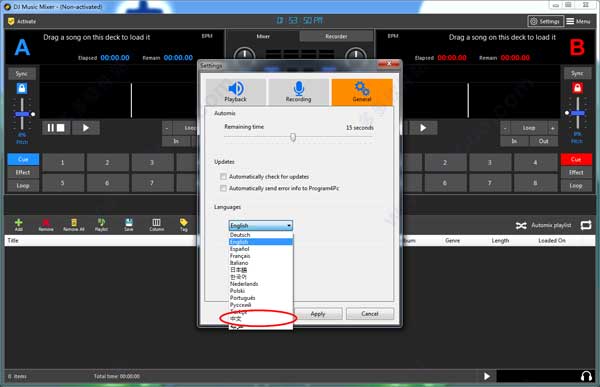
Task: Select deck A Cue mode button
Action: [23, 159]
